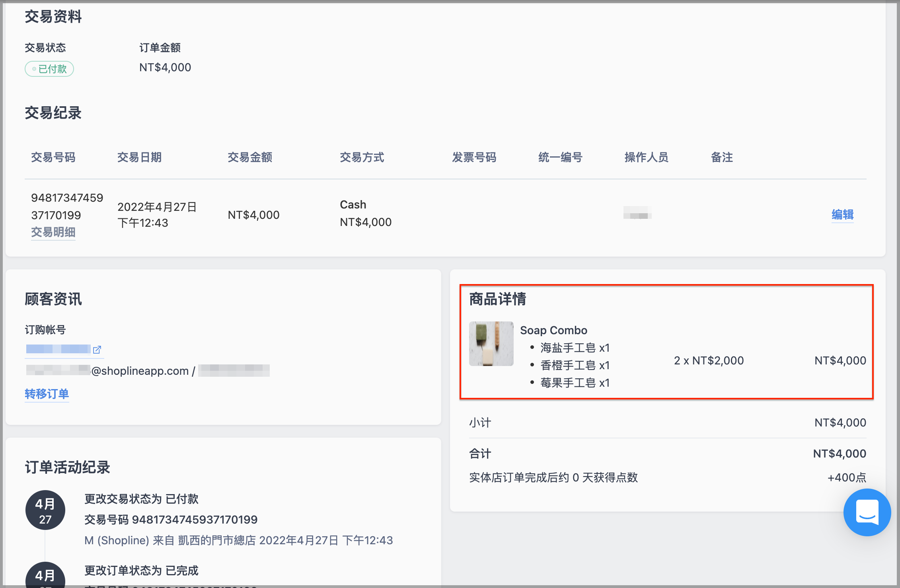Open the Soap Combo product thumbnail
The height and width of the screenshot is (588, 900).
(491, 343)
